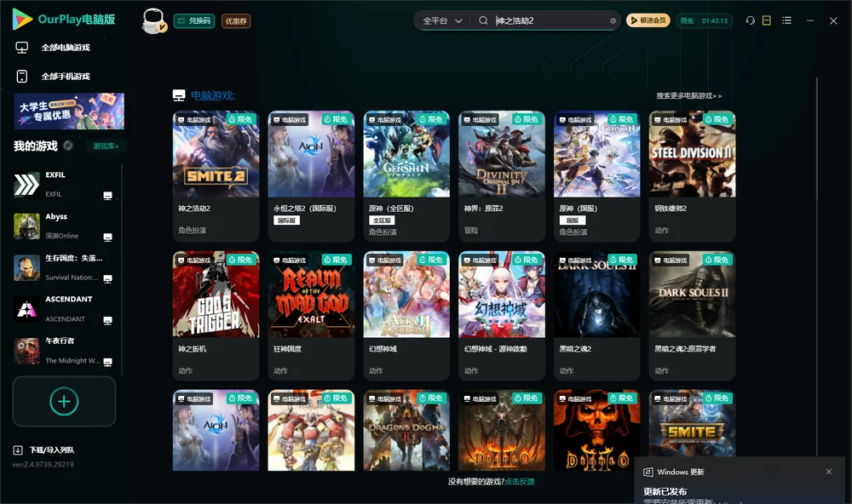
Task: Click the PC platform icon on the EXFIL row
Action: click(107, 196)
